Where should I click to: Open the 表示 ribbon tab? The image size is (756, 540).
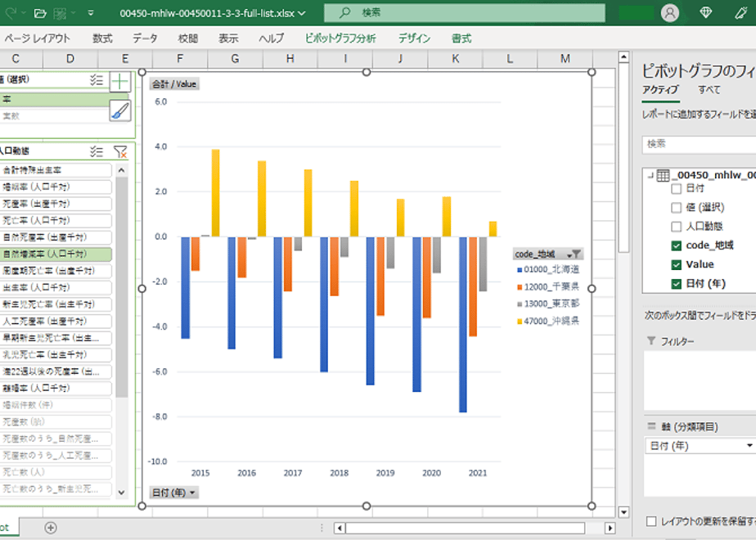[x=228, y=38]
